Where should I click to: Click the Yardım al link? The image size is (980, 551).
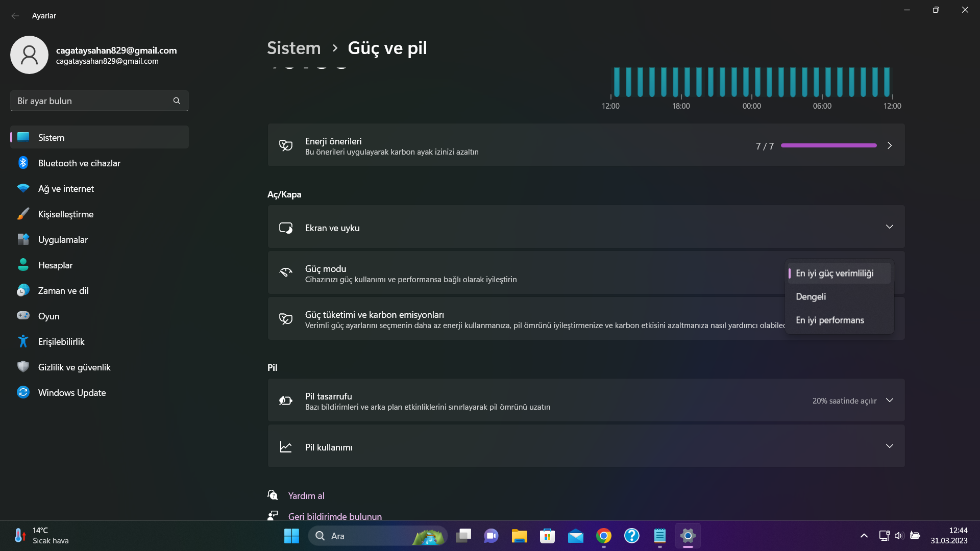pos(306,496)
